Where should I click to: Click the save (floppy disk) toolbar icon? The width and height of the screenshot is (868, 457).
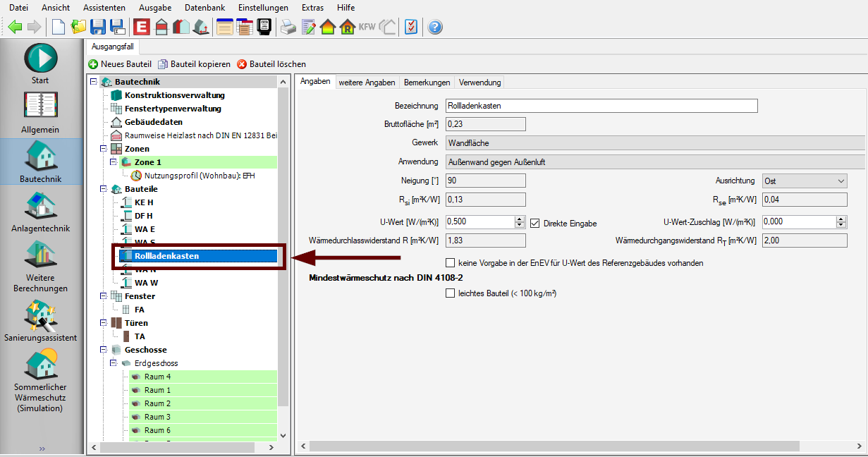click(x=98, y=28)
